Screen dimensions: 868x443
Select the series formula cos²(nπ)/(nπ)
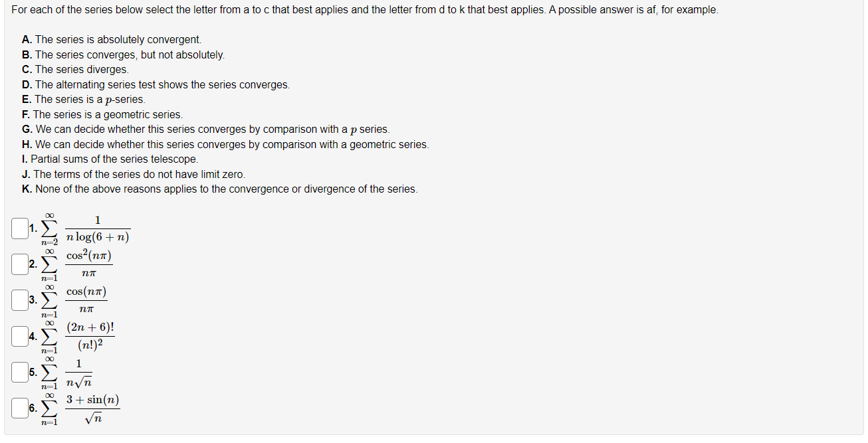tap(90, 264)
